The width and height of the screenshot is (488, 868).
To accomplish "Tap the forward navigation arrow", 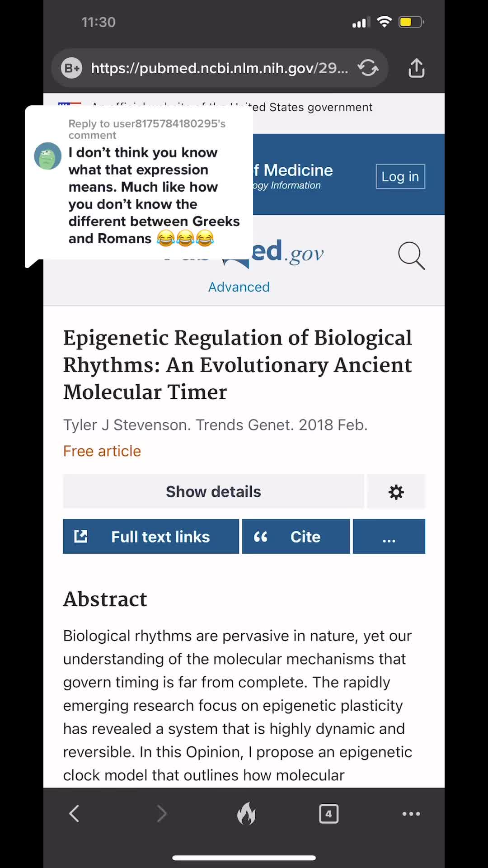I will [x=161, y=814].
